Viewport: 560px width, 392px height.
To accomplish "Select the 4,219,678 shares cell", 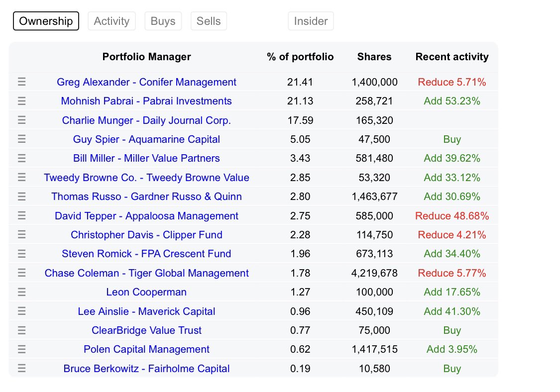I will [375, 273].
